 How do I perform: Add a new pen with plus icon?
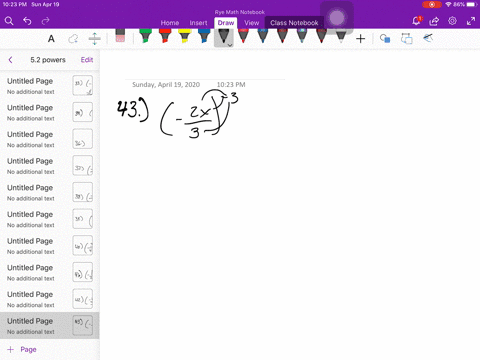coord(360,39)
